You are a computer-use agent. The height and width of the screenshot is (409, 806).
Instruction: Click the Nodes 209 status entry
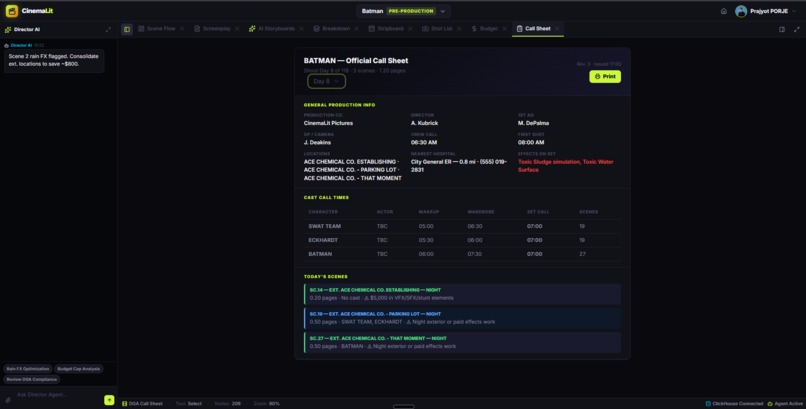pos(228,404)
